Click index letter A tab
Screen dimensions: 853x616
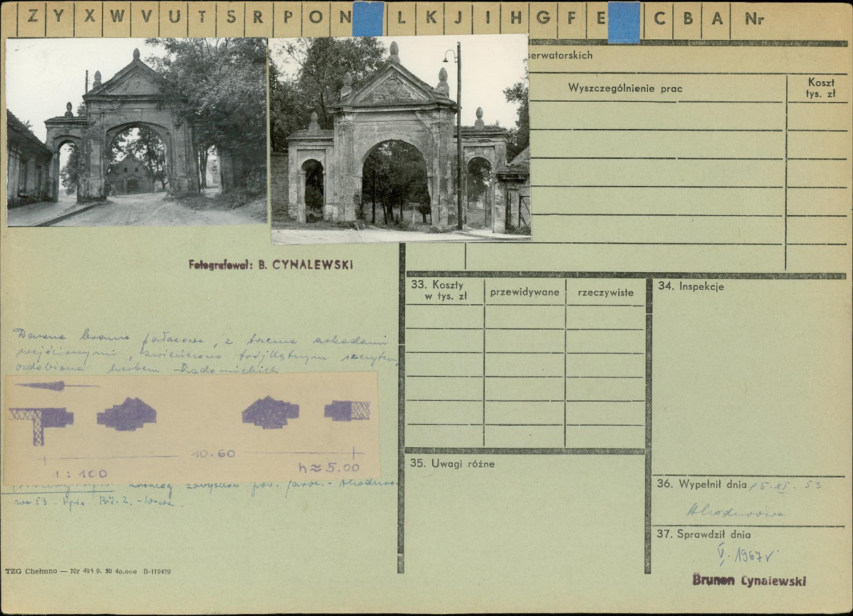(x=717, y=19)
